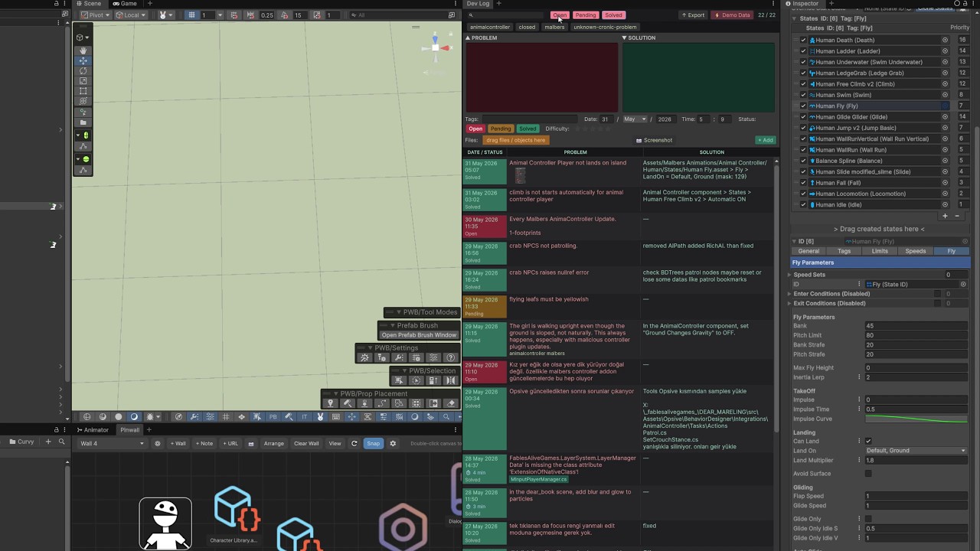Viewport: 980px width, 551px height.
Task: Select the PWB eraser tool
Action: pos(451,403)
